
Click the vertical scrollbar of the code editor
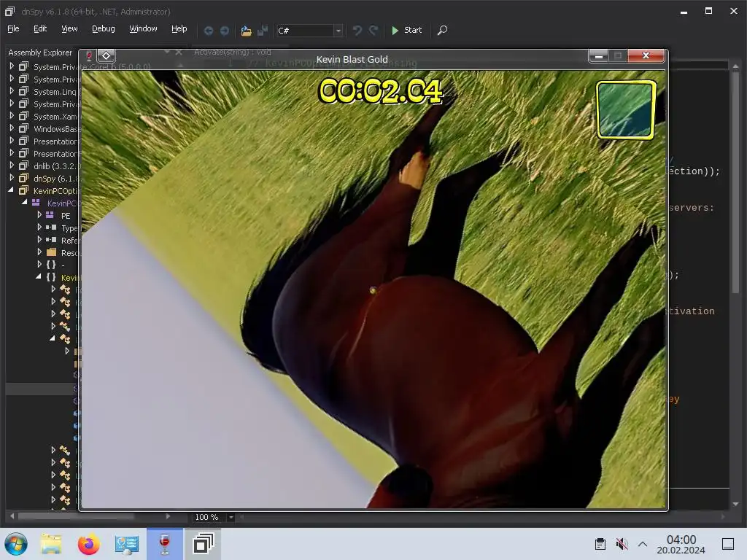pos(735,181)
